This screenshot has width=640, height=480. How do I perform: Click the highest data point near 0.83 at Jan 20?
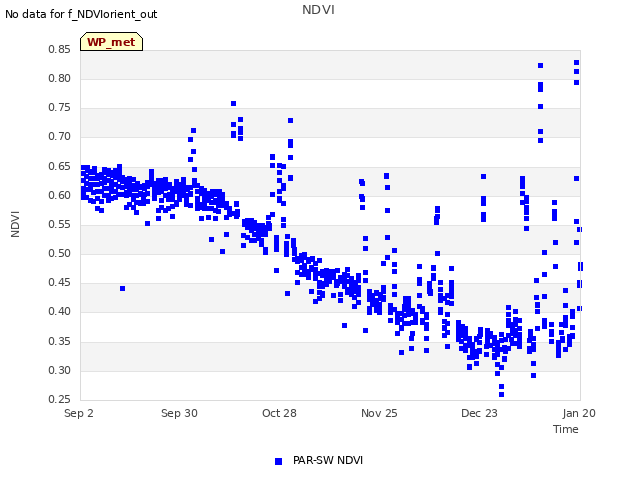click(576, 62)
